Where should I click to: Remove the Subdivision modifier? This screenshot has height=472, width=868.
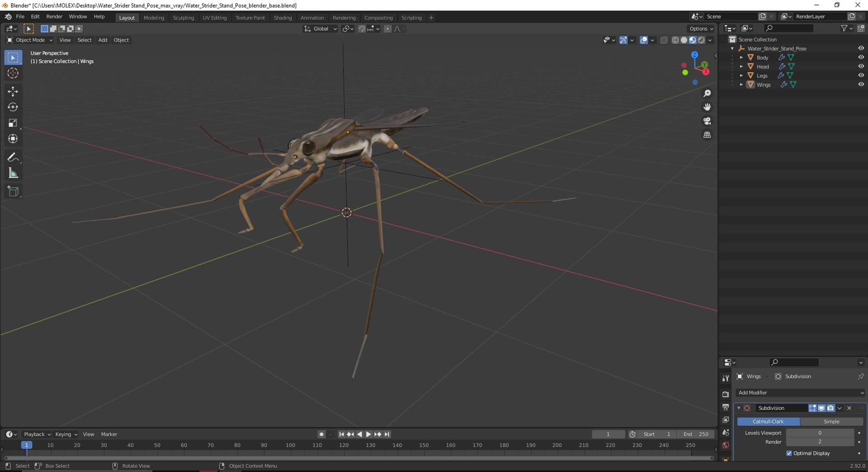pos(849,408)
